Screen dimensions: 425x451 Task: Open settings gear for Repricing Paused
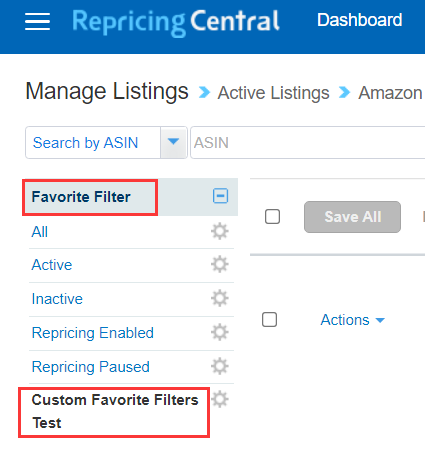(220, 366)
